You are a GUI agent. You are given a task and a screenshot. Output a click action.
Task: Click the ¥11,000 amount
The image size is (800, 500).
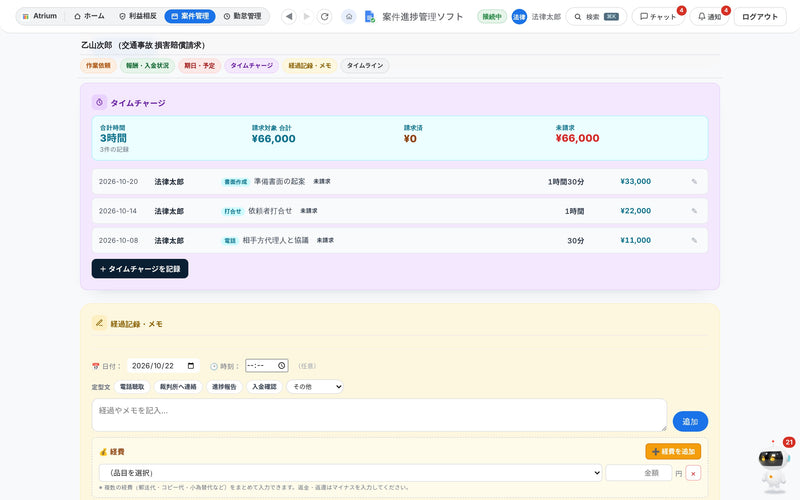(635, 240)
